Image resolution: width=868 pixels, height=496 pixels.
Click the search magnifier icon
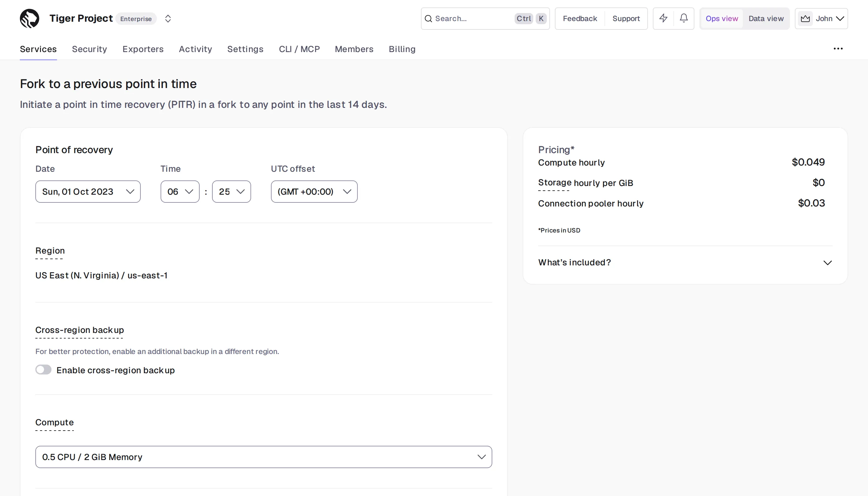coord(428,18)
